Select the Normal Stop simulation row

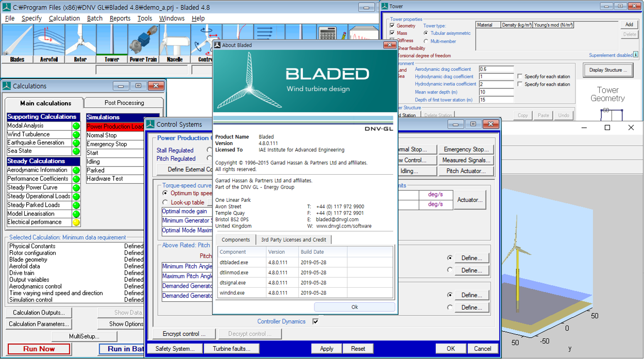click(116, 135)
